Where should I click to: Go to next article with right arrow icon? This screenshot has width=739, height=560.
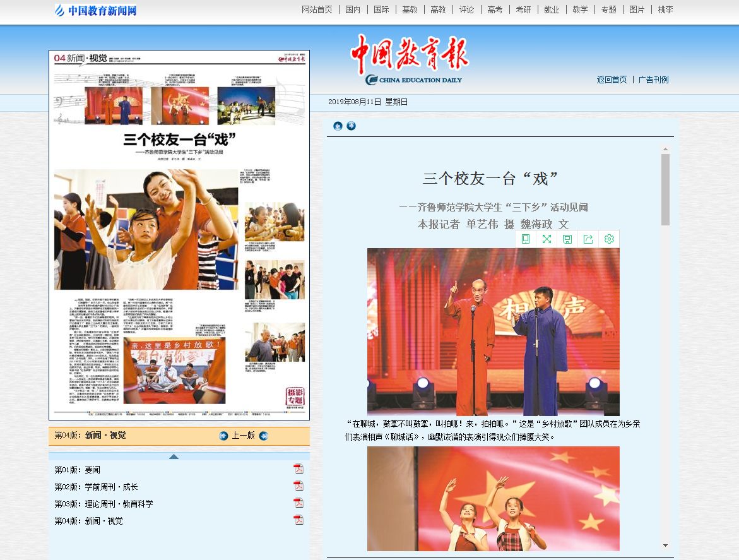pos(352,126)
